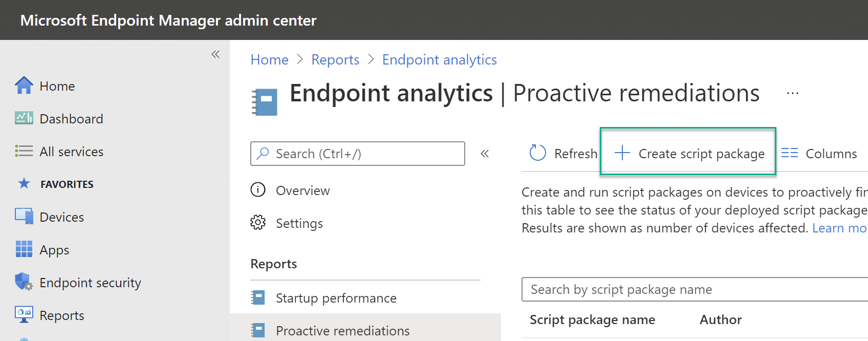Click the Reports breadcrumb link

pyautogui.click(x=335, y=60)
